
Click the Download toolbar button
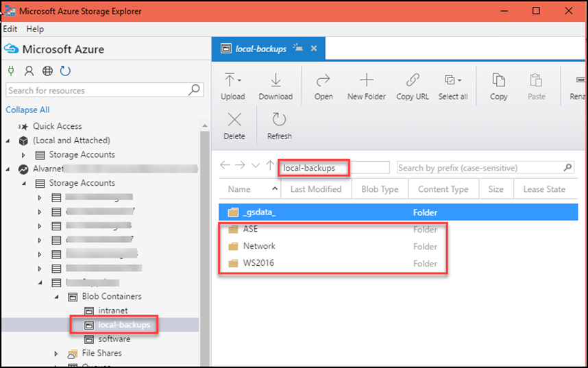[x=275, y=86]
